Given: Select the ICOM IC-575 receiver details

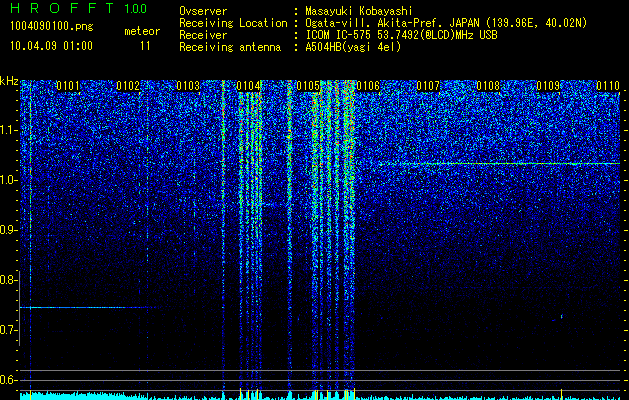Looking at the screenshot, I should click(x=402, y=35).
